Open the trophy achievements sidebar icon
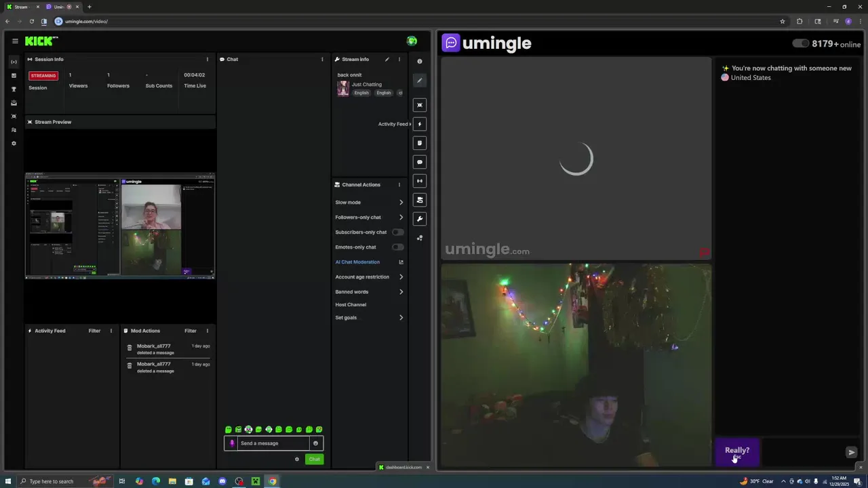Image resolution: width=868 pixels, height=488 pixels. pyautogui.click(x=14, y=89)
